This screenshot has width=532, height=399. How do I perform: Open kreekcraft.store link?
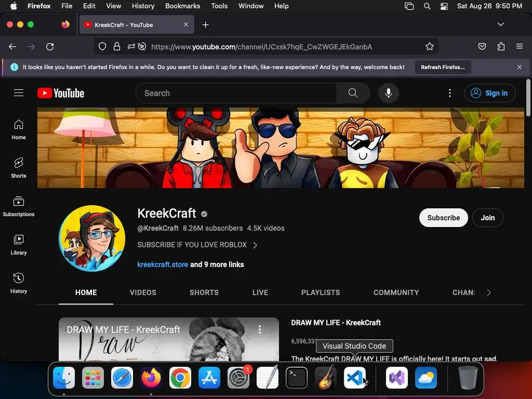pyautogui.click(x=163, y=264)
